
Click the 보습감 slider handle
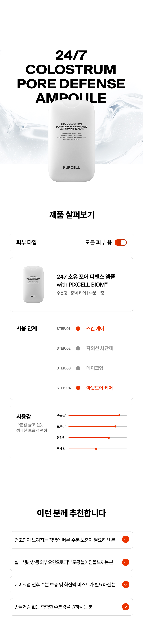pos(115,427)
